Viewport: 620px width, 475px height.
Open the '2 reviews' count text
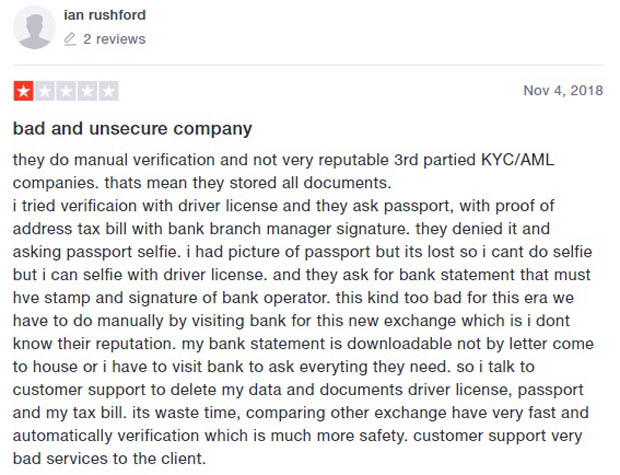coord(114,40)
